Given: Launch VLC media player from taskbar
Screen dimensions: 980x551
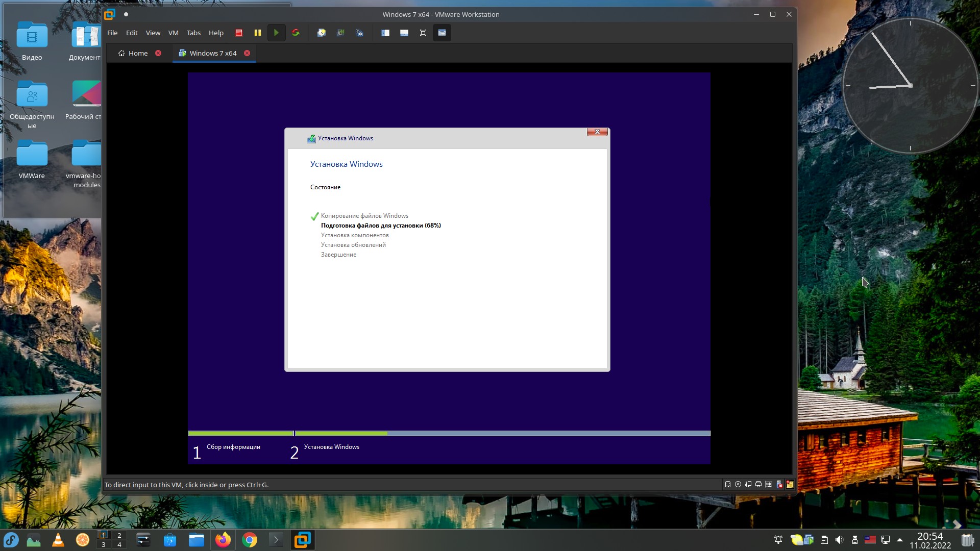Looking at the screenshot, I should pyautogui.click(x=58, y=540).
